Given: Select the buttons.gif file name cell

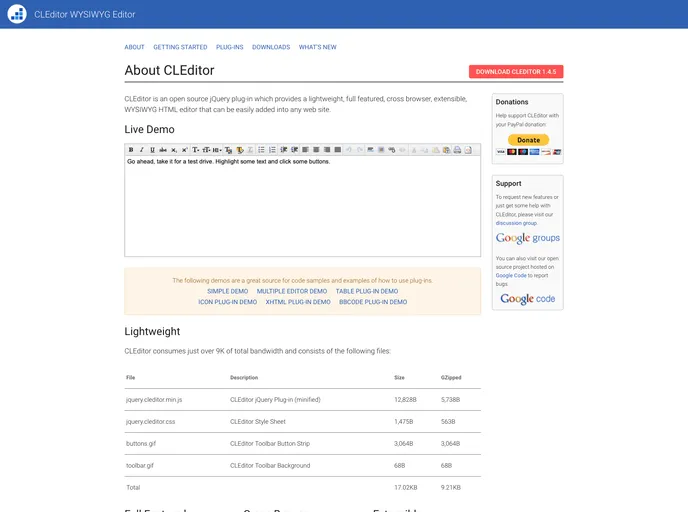Looking at the screenshot, I should pos(141,444).
